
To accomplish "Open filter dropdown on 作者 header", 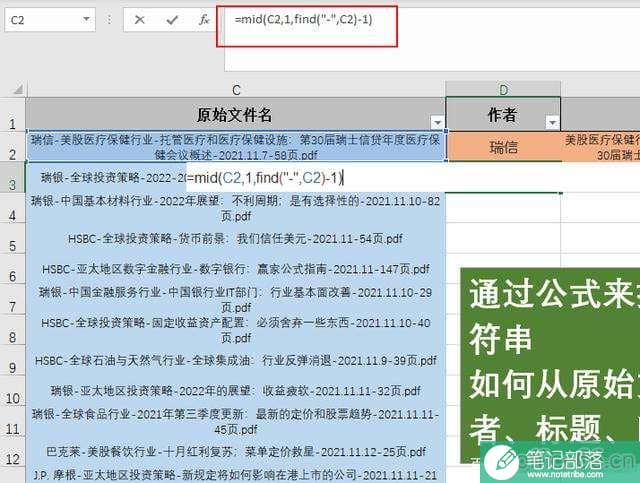I will (552, 122).
